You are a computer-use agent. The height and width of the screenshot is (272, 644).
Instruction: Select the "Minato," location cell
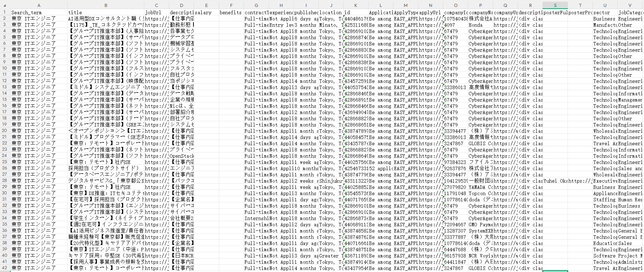point(331,25)
